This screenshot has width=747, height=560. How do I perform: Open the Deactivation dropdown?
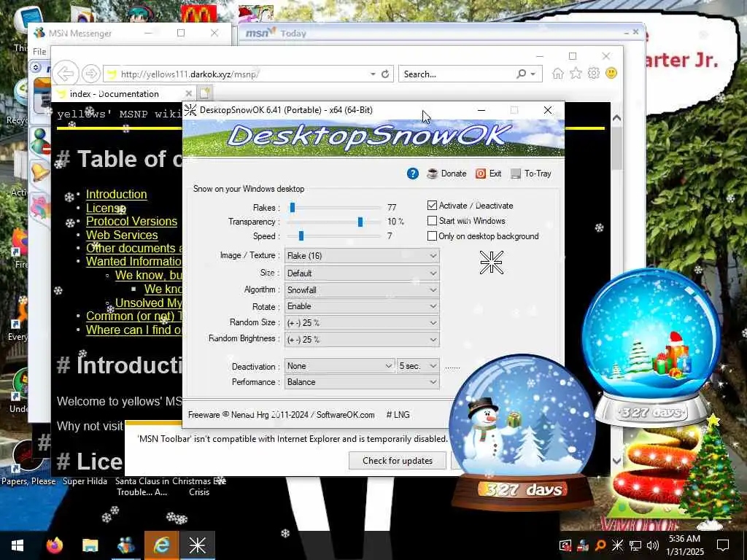click(340, 366)
